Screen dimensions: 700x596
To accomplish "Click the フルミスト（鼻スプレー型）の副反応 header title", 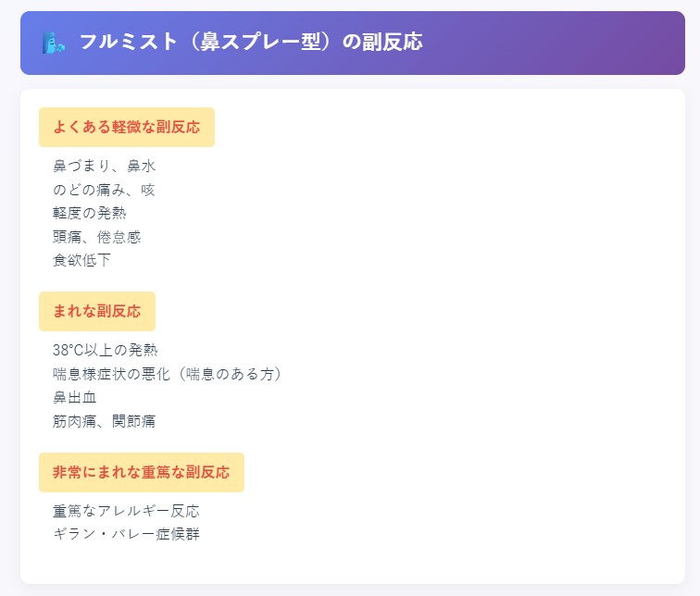I will (251, 42).
